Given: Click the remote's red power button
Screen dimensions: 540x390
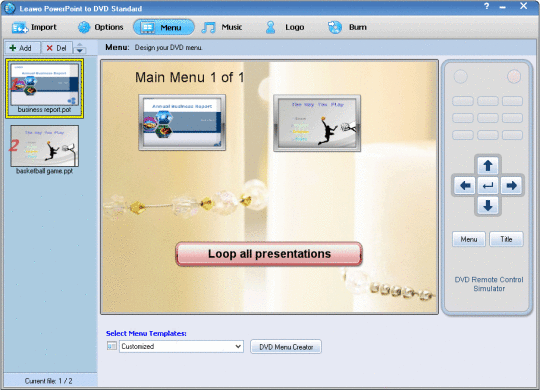Looking at the screenshot, I should point(514,76).
